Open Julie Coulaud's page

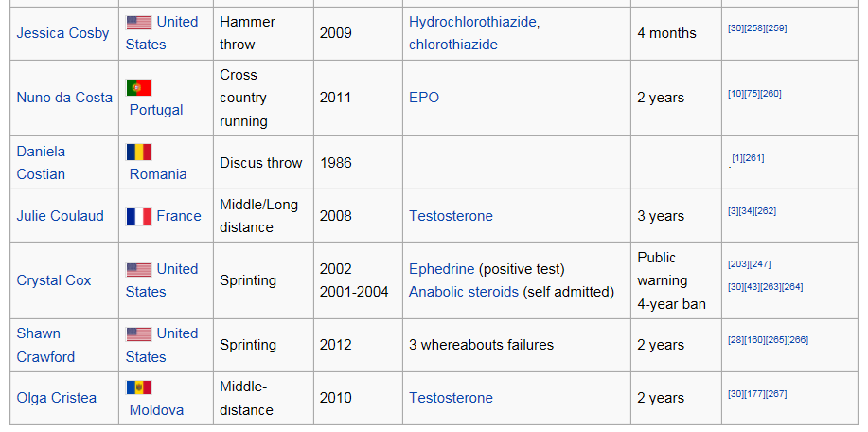(x=60, y=216)
